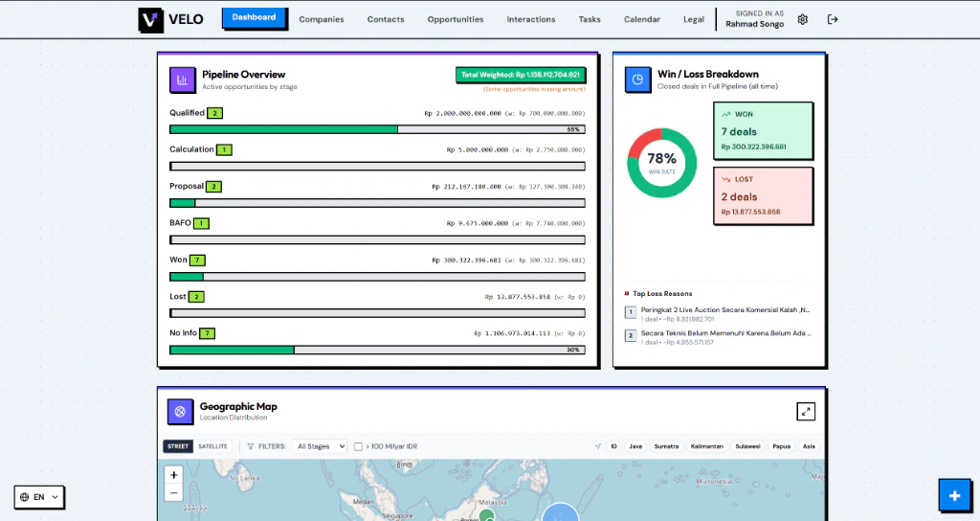Click the globe icon in language selector

(24, 497)
